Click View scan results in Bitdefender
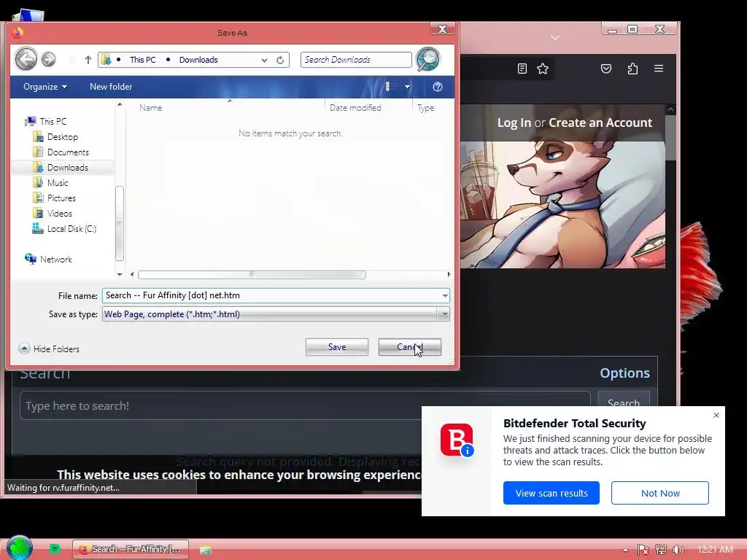 (551, 493)
